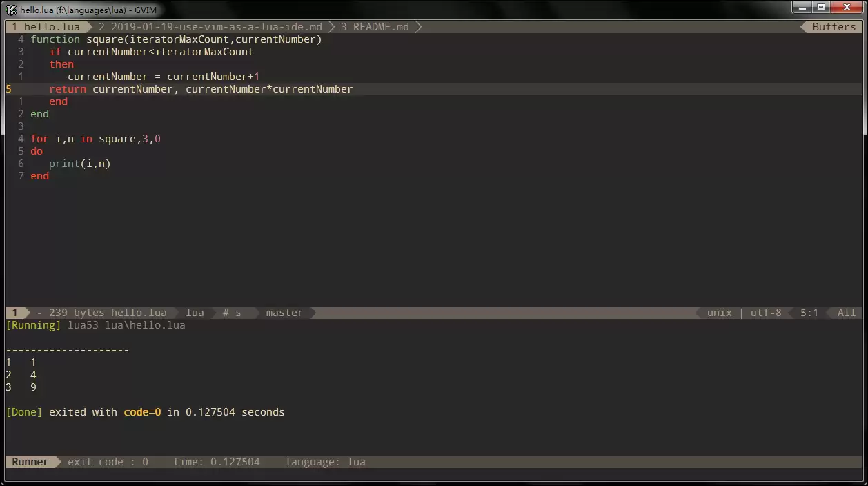This screenshot has width=868, height=486.
Task: Click the All scroll percentage indicator
Action: (x=847, y=313)
